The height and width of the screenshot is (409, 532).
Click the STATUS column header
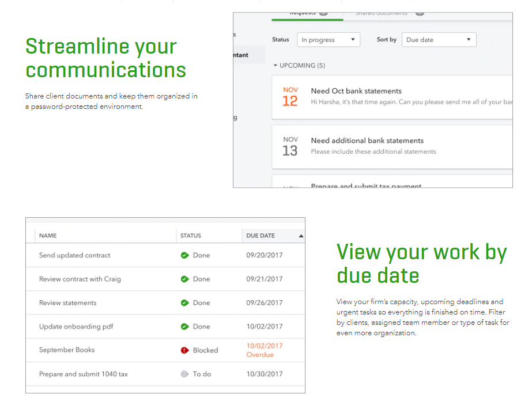coord(191,236)
